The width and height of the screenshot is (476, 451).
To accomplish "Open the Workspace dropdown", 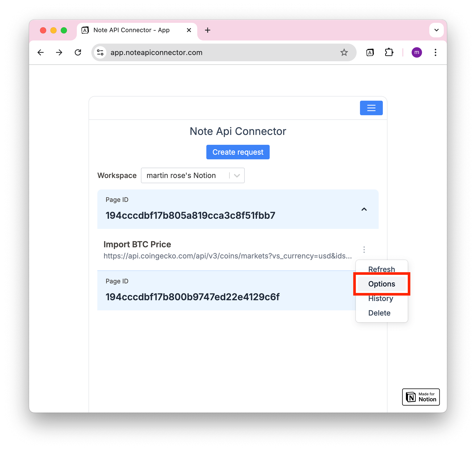I will tap(193, 175).
